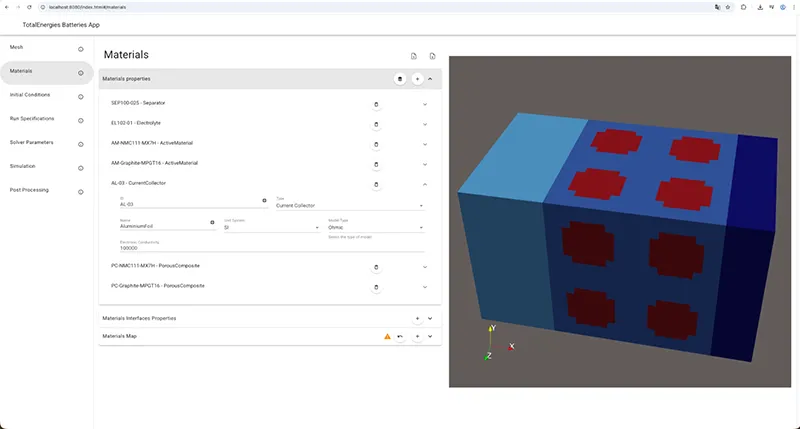Viewport: 800px width, 429px height.
Task: Click the TotalEnergies Batteries App title
Action: 61,24
